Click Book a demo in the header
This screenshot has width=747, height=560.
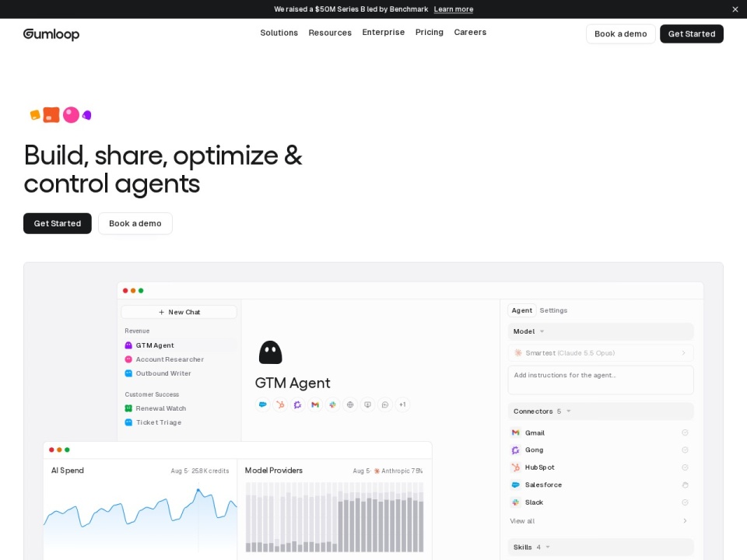tap(621, 33)
